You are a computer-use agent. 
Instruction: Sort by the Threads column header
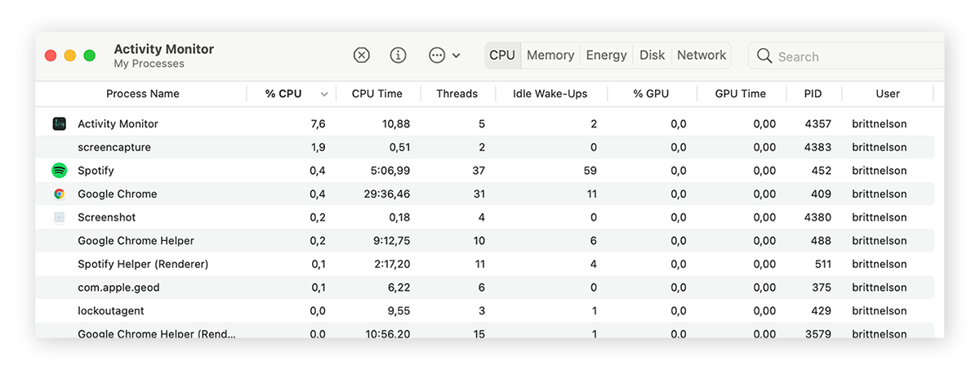click(457, 94)
